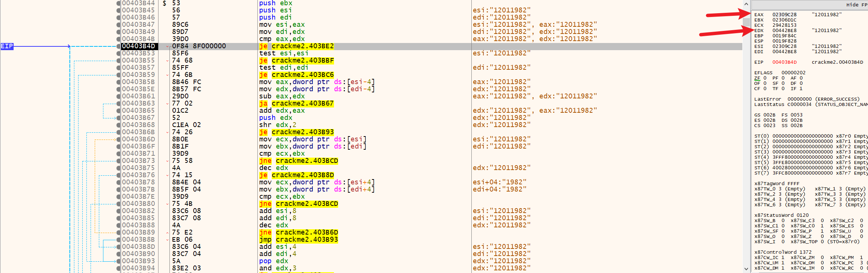Select the blue EIP marker label
This screenshot has height=273, width=868.
(x=7, y=46)
